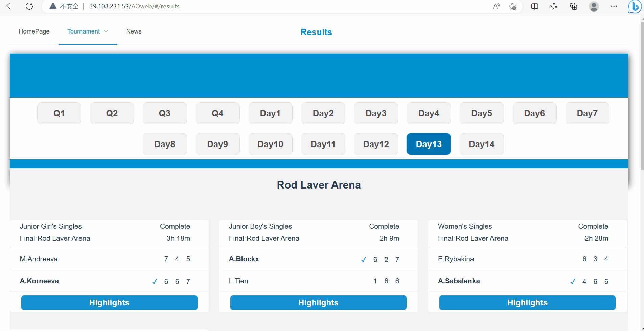This screenshot has width=644, height=331.
Task: Show results for Day1
Action: (x=270, y=113)
